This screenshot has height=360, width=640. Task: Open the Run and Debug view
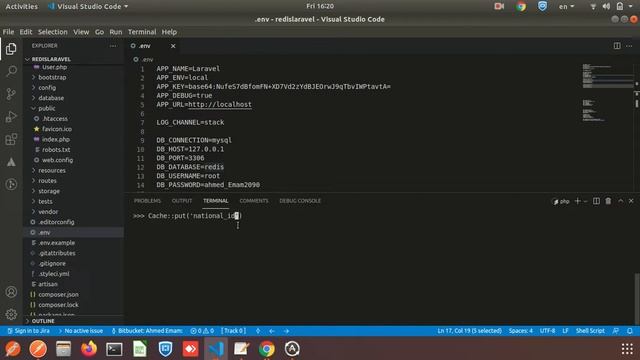[x=11, y=117]
